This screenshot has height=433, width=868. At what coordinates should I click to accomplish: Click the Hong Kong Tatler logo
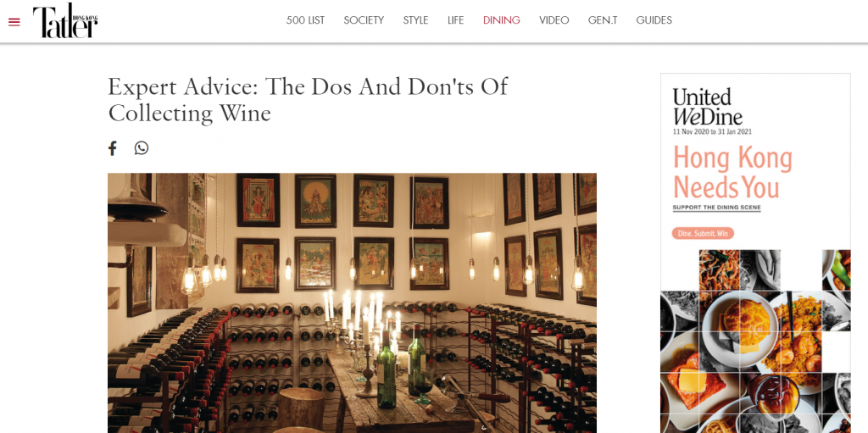click(65, 21)
